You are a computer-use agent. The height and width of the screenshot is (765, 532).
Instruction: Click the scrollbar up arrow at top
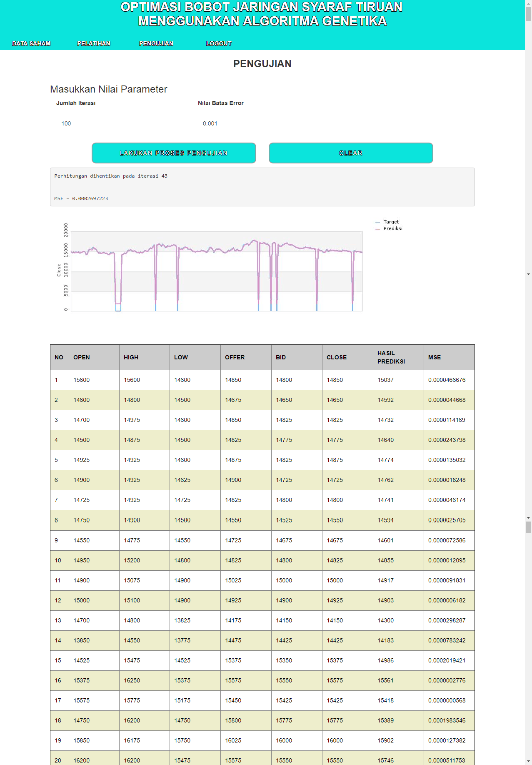[x=528, y=3]
